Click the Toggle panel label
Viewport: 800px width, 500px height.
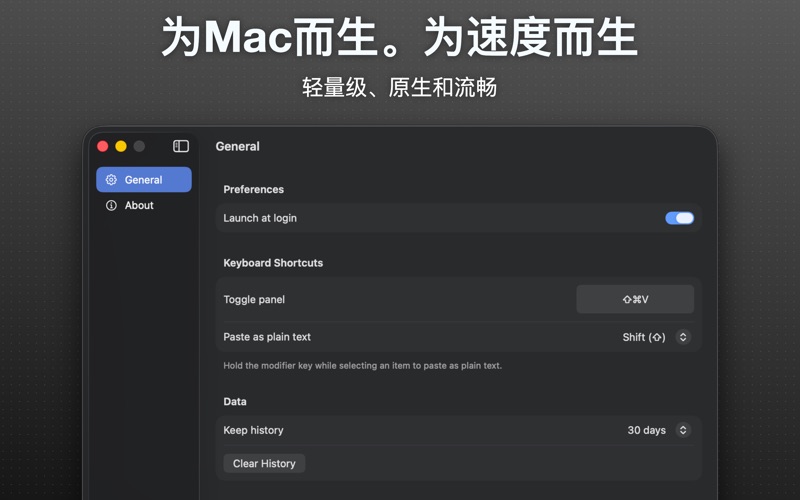click(x=254, y=299)
